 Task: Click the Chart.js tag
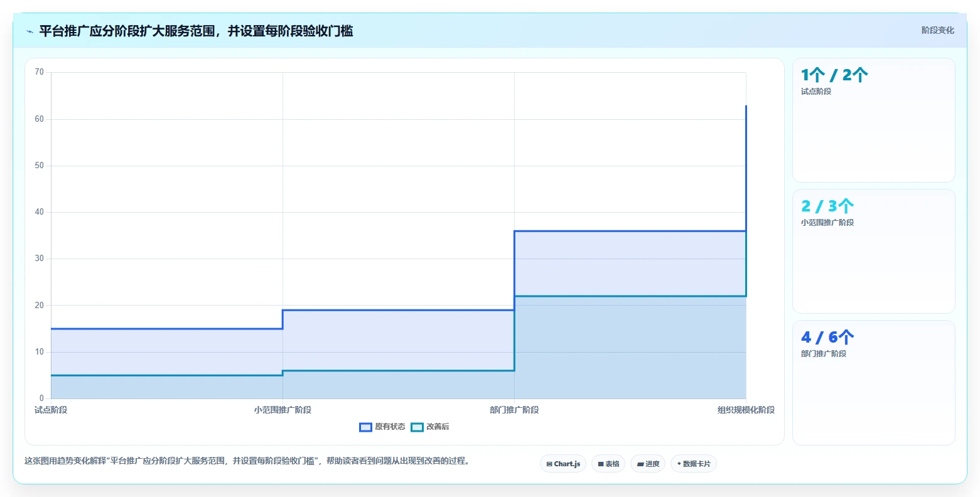563,464
